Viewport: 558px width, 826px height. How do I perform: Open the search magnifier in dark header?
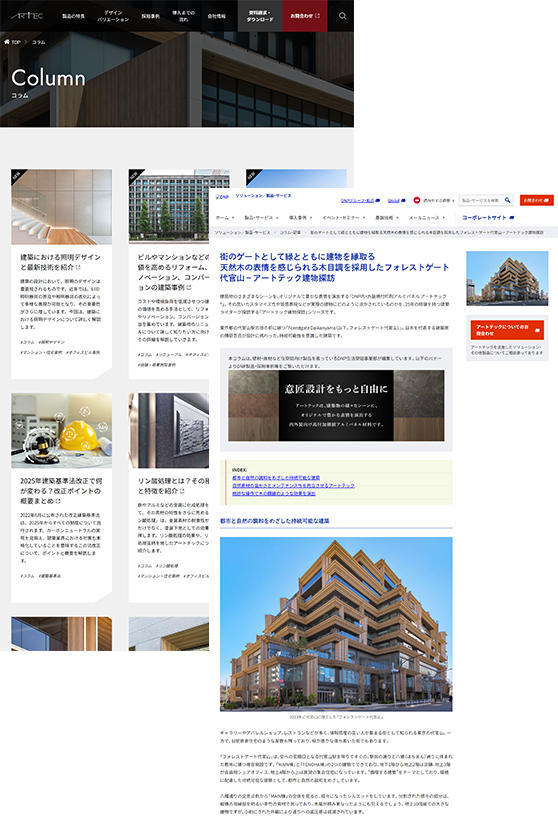[x=342, y=16]
